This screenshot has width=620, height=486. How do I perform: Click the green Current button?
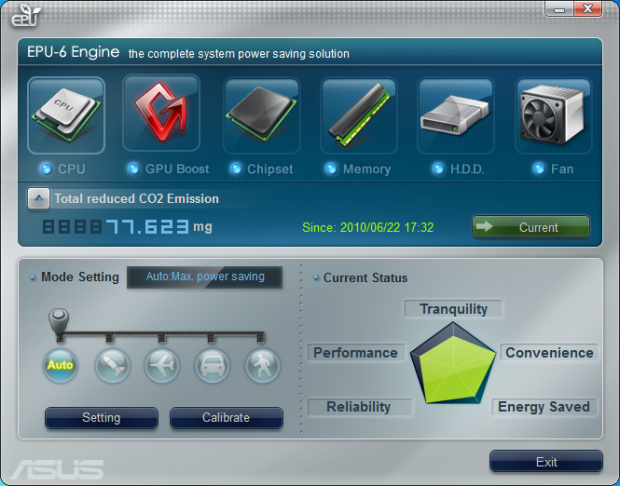click(x=531, y=227)
